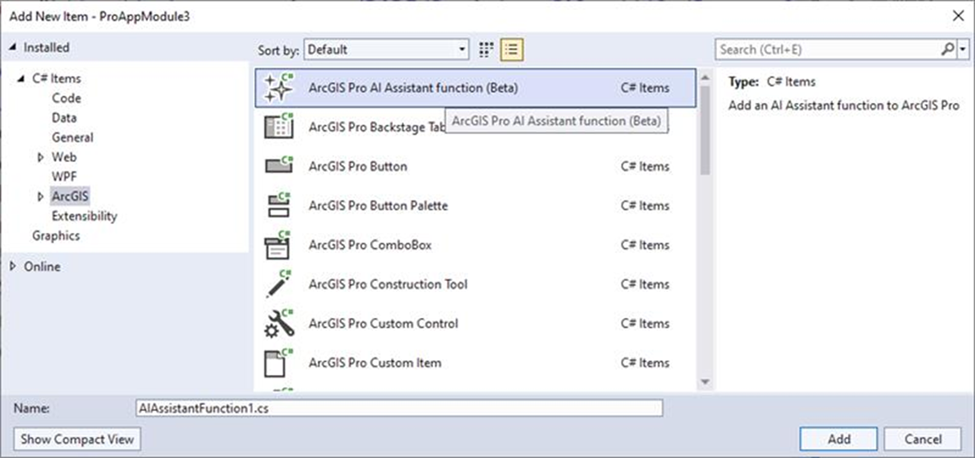Switch to small icons view
The height and width of the screenshot is (458, 975).
[487, 49]
